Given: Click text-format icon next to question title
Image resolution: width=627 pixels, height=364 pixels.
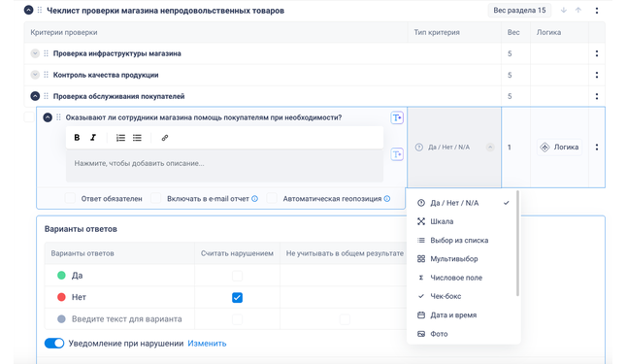Looking at the screenshot, I should 397,117.
